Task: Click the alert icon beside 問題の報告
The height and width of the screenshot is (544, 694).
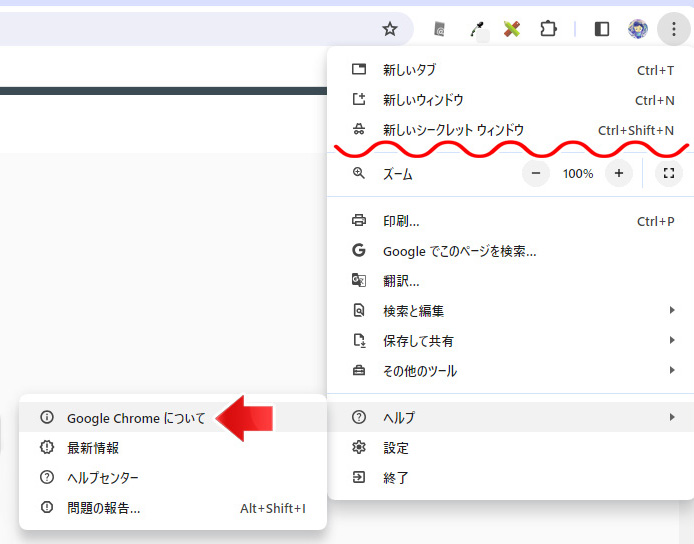Action: click(46, 507)
